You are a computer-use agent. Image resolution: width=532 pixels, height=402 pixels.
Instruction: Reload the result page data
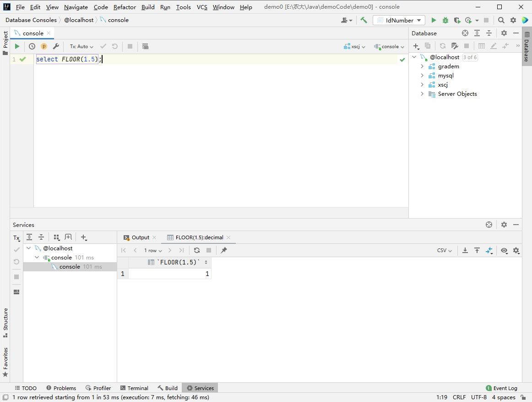pos(197,250)
